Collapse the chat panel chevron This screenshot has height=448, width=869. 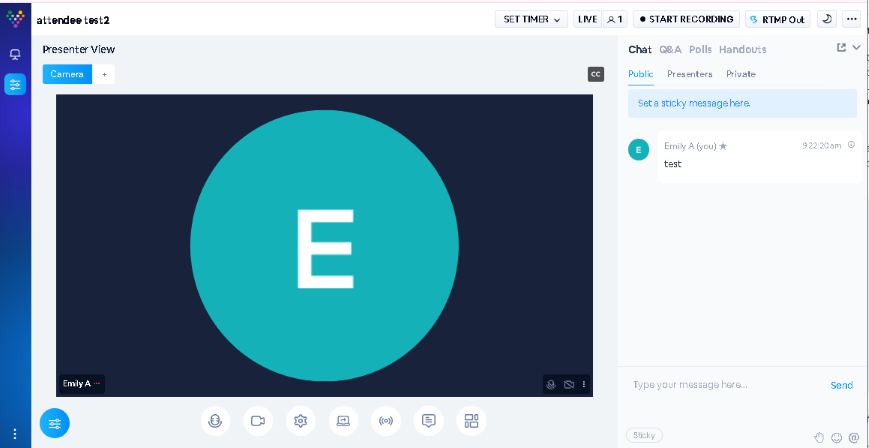click(856, 48)
